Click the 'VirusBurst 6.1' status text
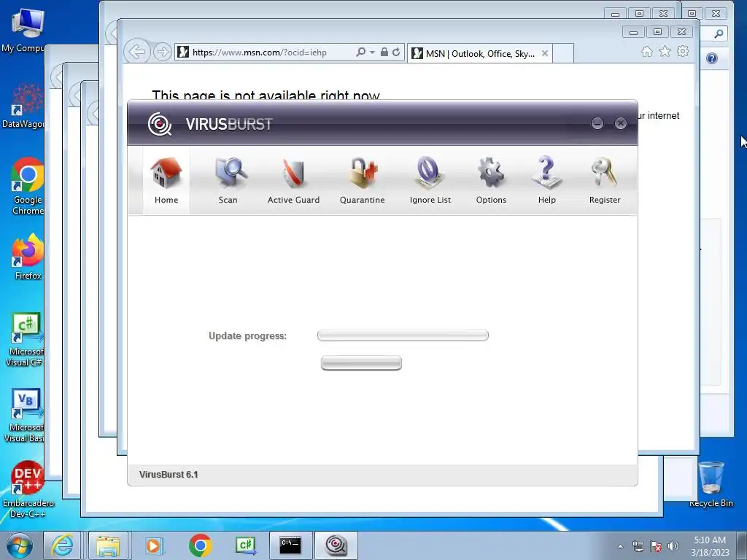The width and height of the screenshot is (747, 560). (169, 475)
